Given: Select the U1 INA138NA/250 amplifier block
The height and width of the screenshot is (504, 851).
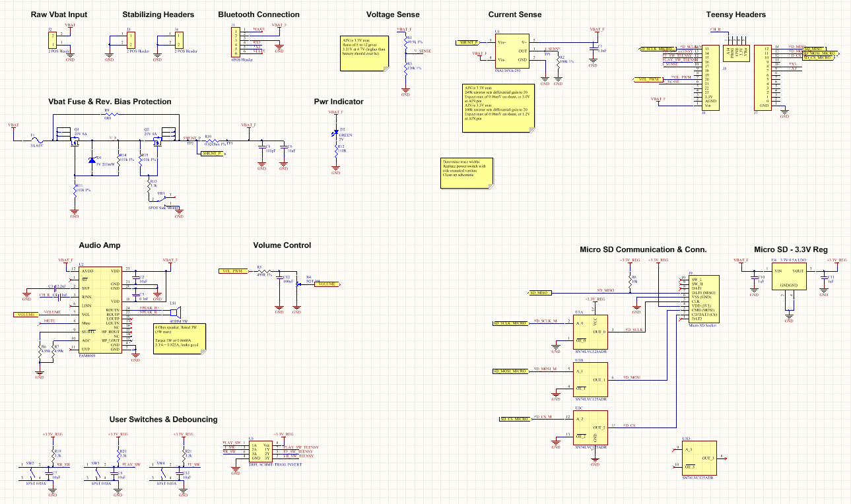Looking at the screenshot, I should tap(512, 49).
